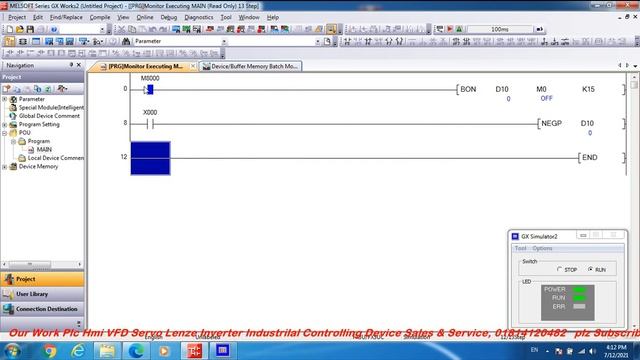Click NEGP instruction on rung 8
This screenshot has height=360, width=640.
(x=551, y=123)
